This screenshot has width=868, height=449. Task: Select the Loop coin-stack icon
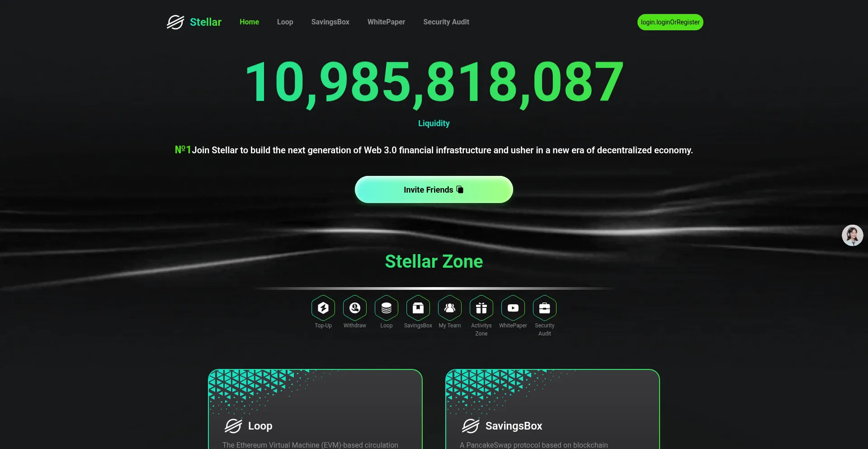387,308
